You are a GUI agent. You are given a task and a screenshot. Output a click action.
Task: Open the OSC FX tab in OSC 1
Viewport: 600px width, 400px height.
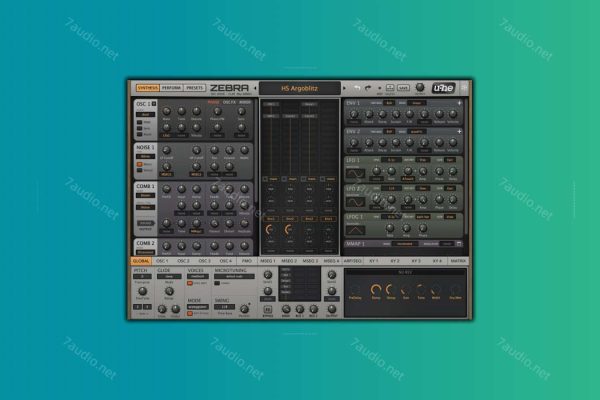(230, 102)
